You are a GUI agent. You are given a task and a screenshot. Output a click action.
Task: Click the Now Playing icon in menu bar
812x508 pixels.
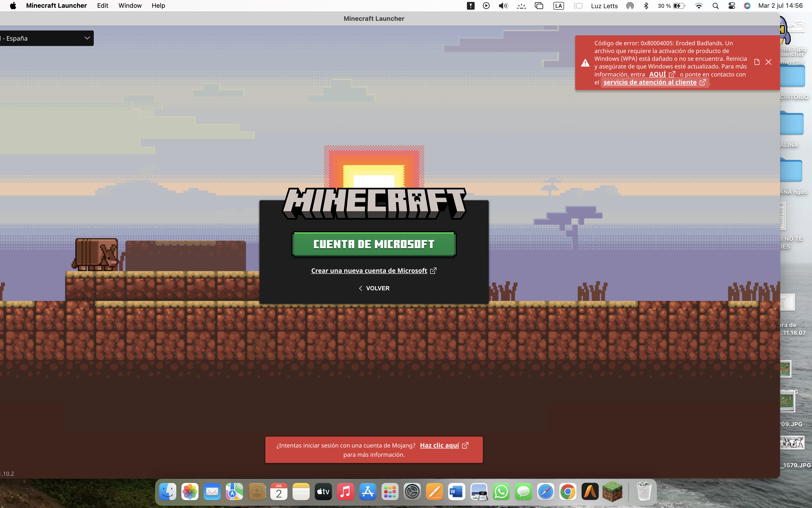coord(486,6)
